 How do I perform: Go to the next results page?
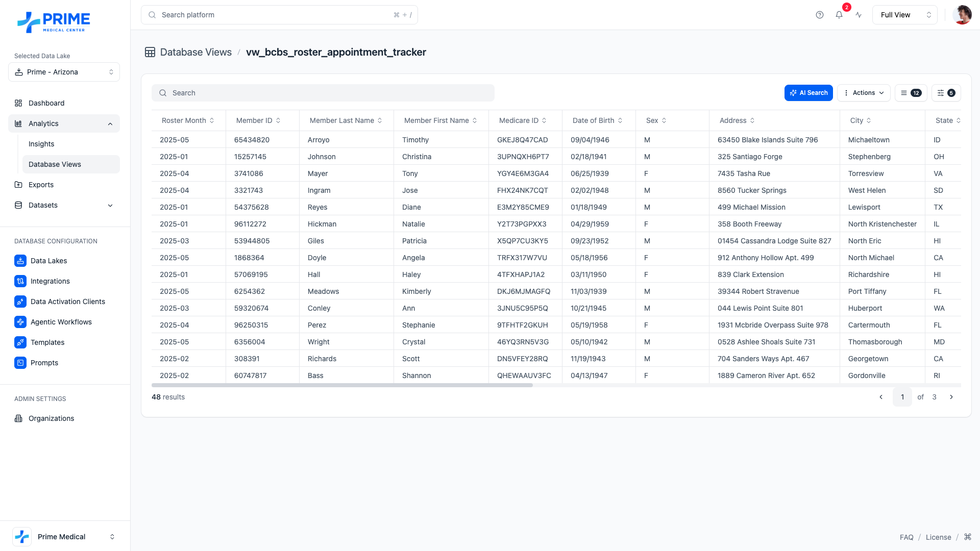click(951, 397)
